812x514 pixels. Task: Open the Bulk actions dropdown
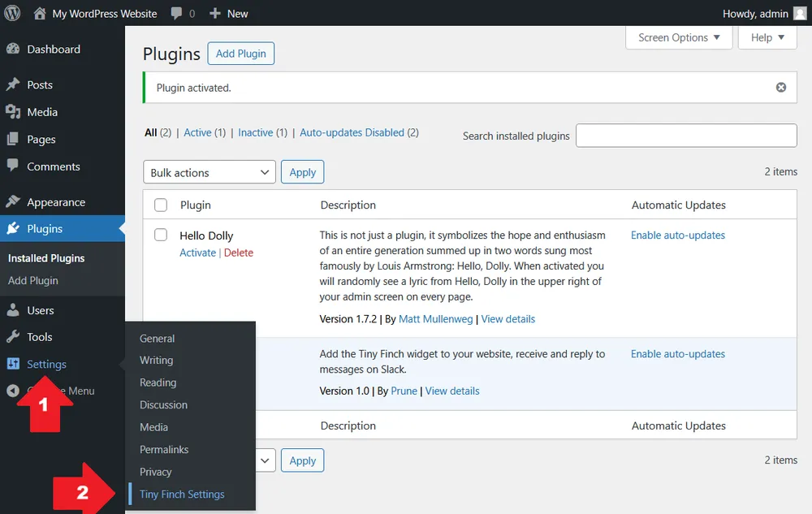coord(209,172)
